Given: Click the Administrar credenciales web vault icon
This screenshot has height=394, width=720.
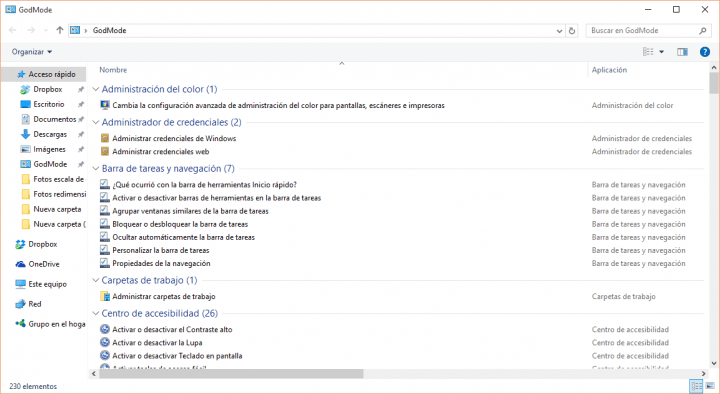Looking at the screenshot, I should tap(105, 152).
